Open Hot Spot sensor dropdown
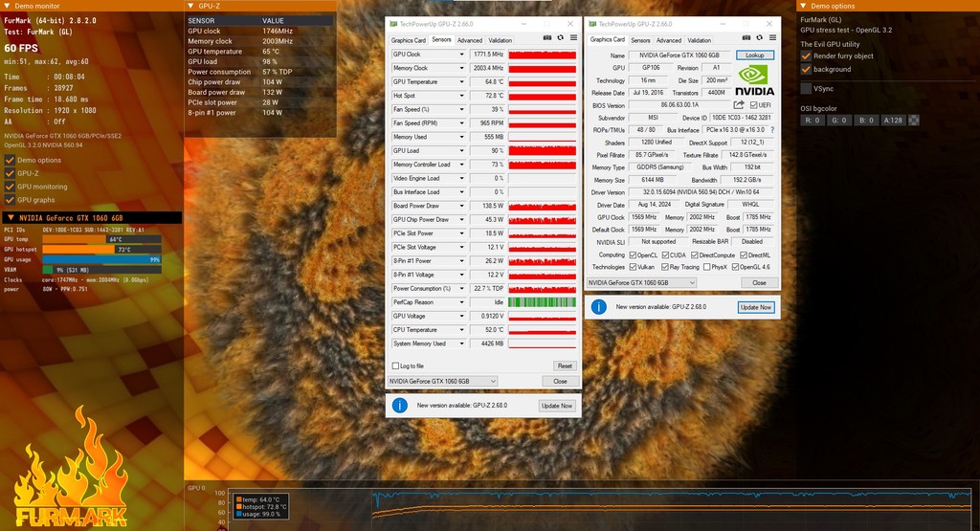The height and width of the screenshot is (531, 980). (x=462, y=96)
